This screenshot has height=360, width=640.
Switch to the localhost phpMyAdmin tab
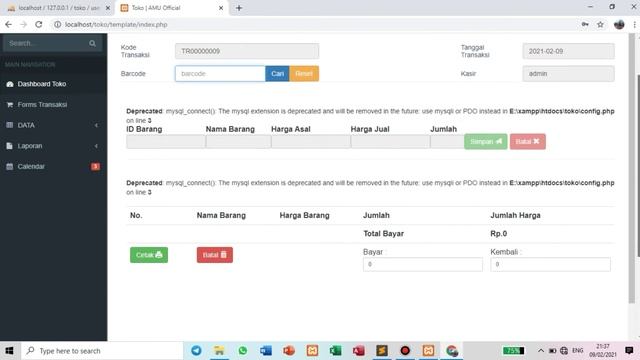point(58,8)
